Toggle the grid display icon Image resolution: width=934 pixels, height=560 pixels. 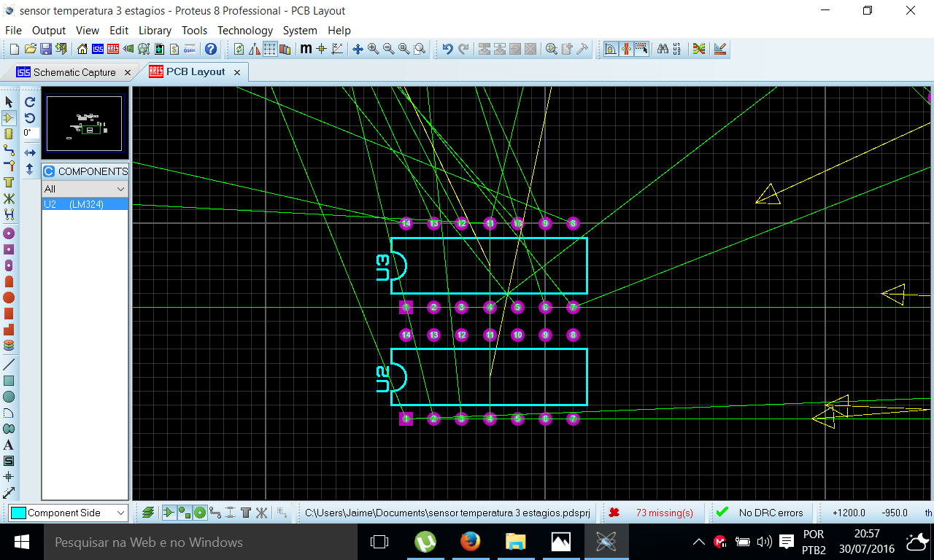(269, 49)
